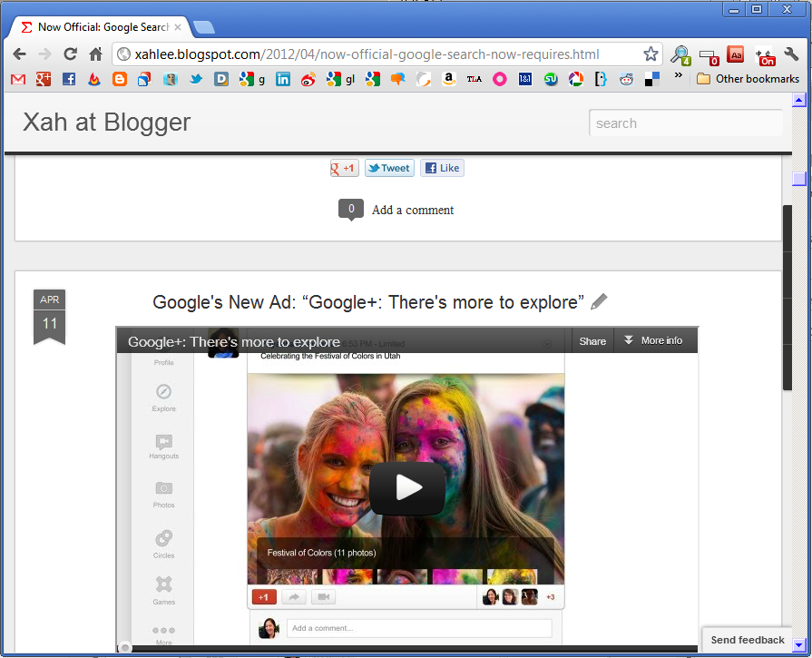812x658 pixels.
Task: Expand hidden bookmarks with the » chevron
Action: (679, 75)
